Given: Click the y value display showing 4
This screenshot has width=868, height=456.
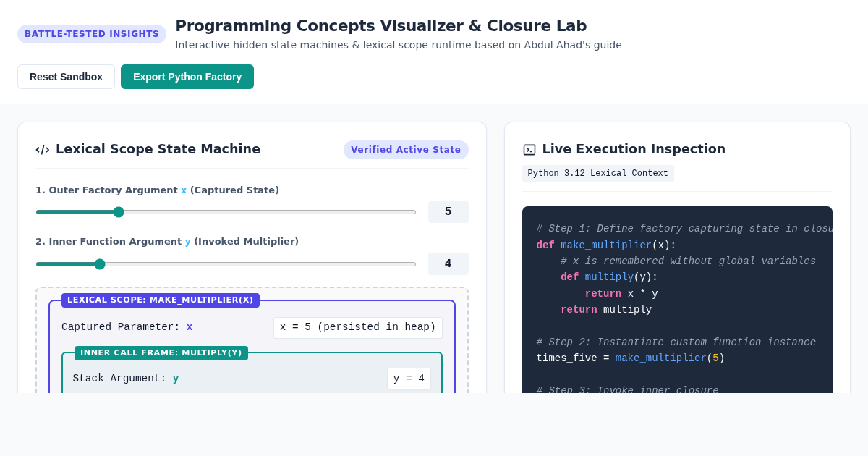Looking at the screenshot, I should tap(448, 263).
